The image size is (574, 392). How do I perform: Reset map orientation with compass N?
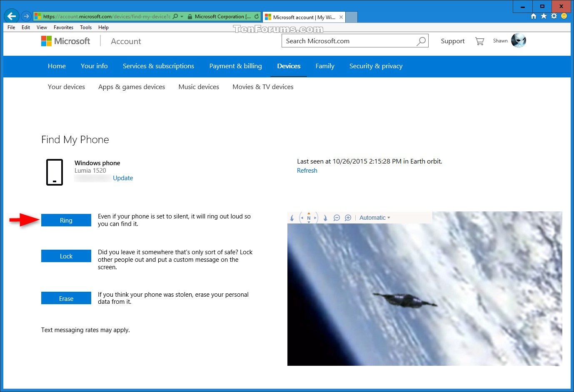309,218
